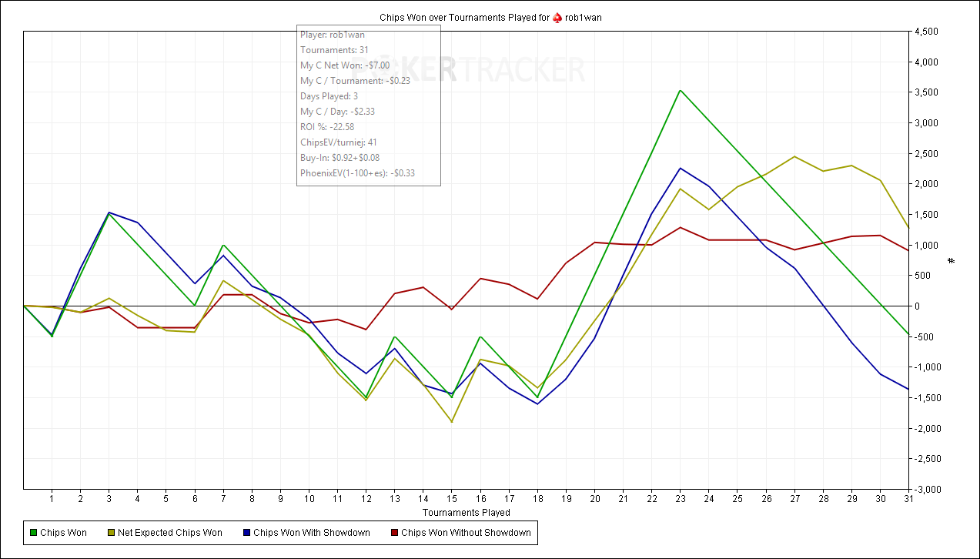This screenshot has height=559, width=980.
Task: Click the player name rob1wan in the title
Action: tap(583, 17)
